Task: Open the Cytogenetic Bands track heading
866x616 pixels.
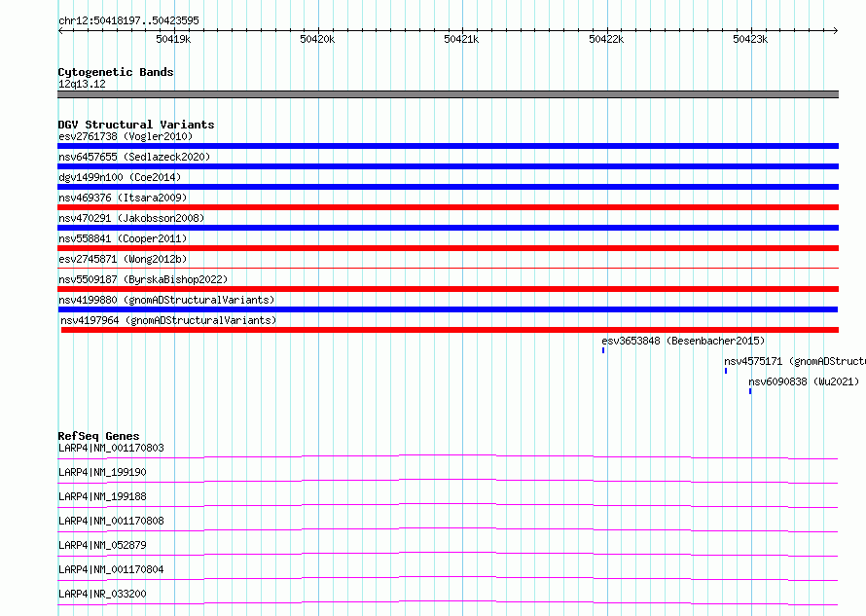Action: (116, 72)
